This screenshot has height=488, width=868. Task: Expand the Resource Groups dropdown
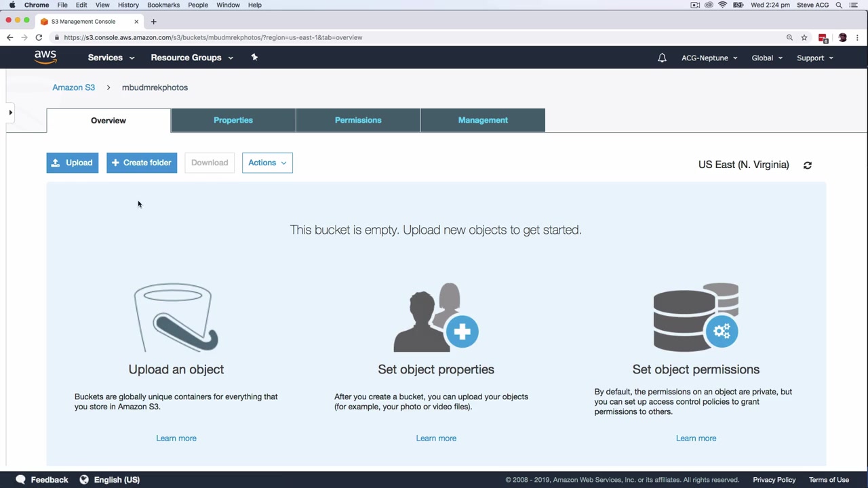tap(192, 58)
